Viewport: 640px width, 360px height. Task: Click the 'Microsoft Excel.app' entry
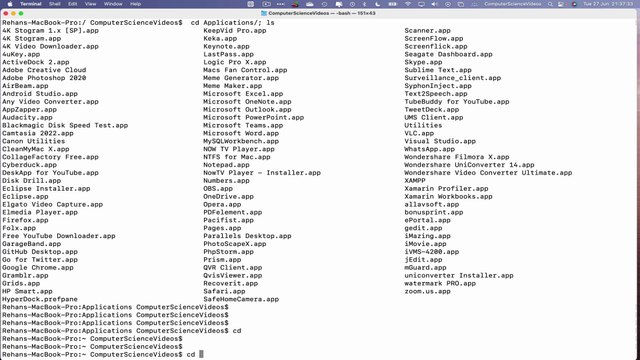point(243,93)
